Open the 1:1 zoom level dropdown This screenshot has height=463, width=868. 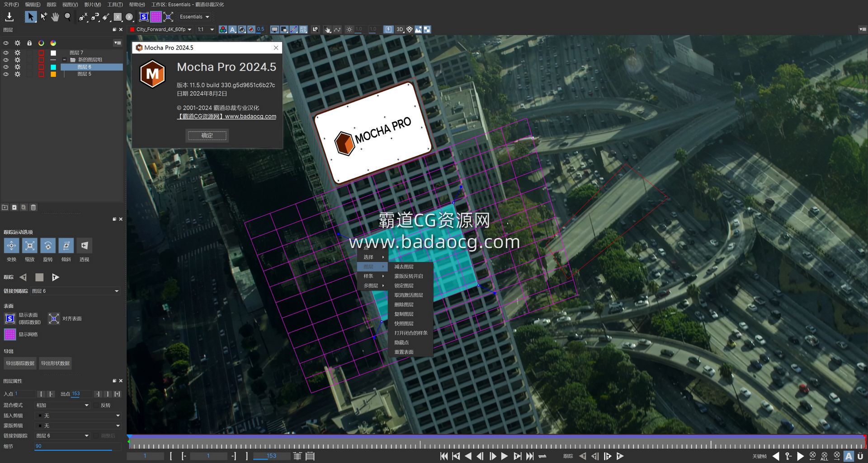point(206,29)
